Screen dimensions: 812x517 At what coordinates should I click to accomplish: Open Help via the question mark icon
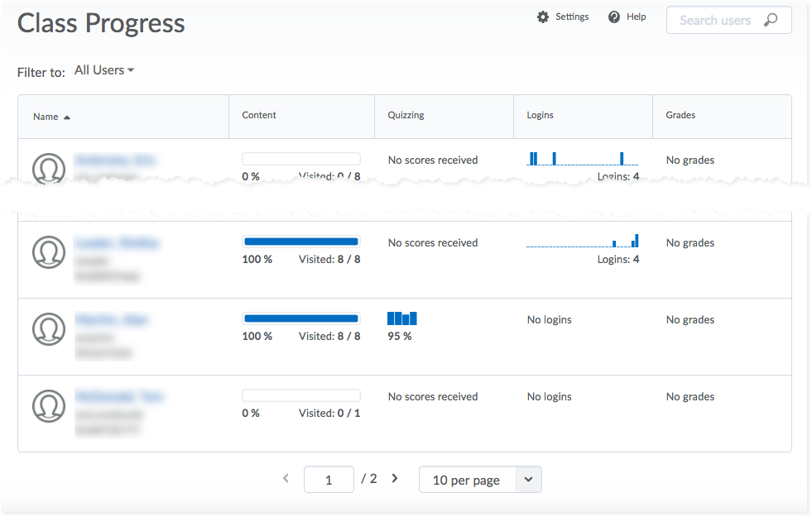point(614,17)
